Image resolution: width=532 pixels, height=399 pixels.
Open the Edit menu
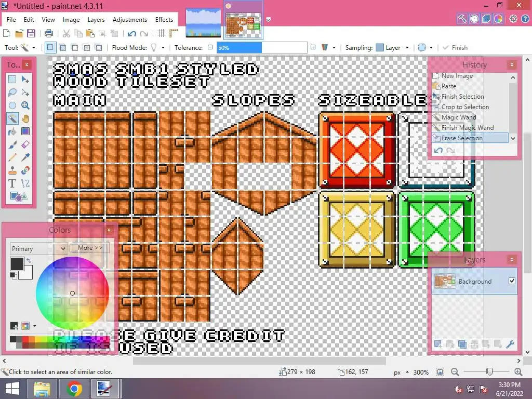coord(29,20)
